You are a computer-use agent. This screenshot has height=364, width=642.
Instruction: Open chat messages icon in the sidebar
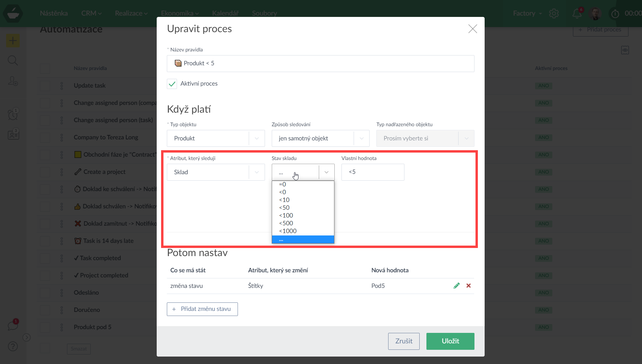point(13,326)
